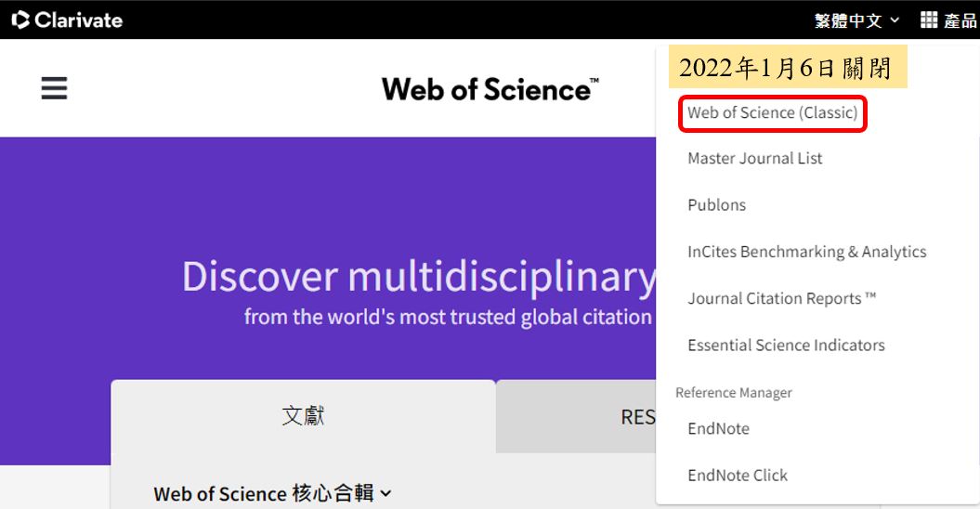This screenshot has width=980, height=509.
Task: Open the 產品 products grid
Action: [x=948, y=20]
